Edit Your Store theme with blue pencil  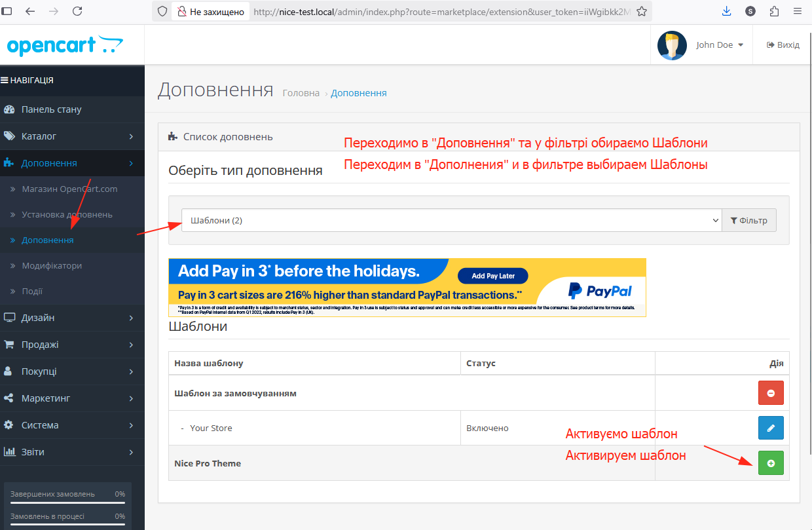771,428
